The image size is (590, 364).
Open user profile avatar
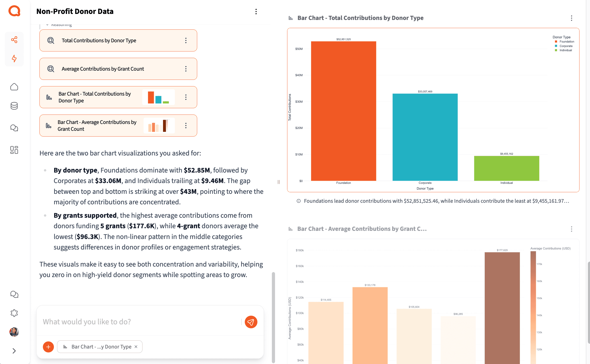[14, 332]
